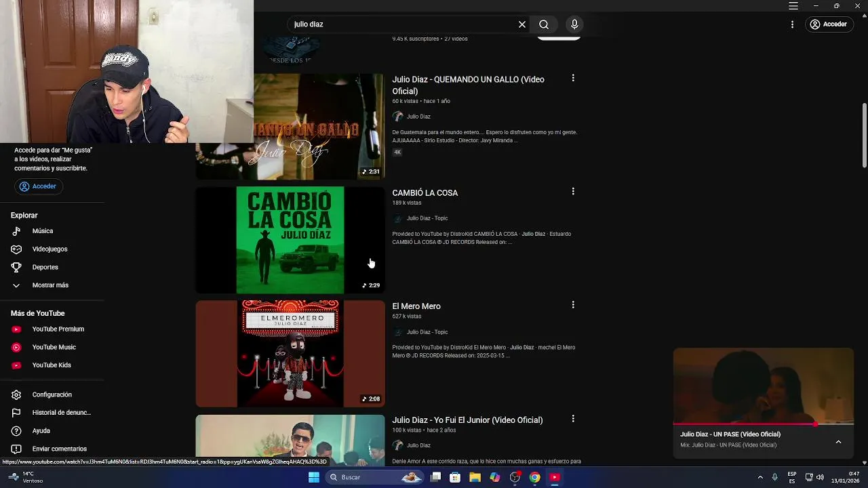
Task: Click El Mero Mero red carpet thumbnail
Action: tap(290, 354)
